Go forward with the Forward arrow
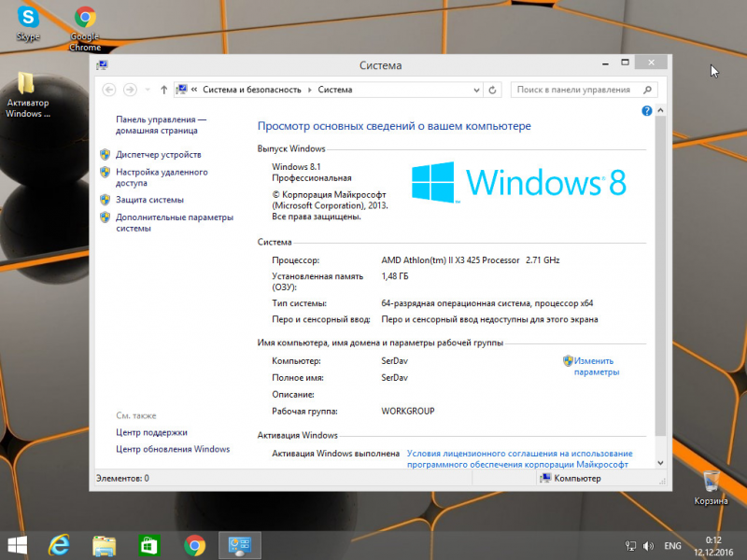747x560 pixels. 130,90
